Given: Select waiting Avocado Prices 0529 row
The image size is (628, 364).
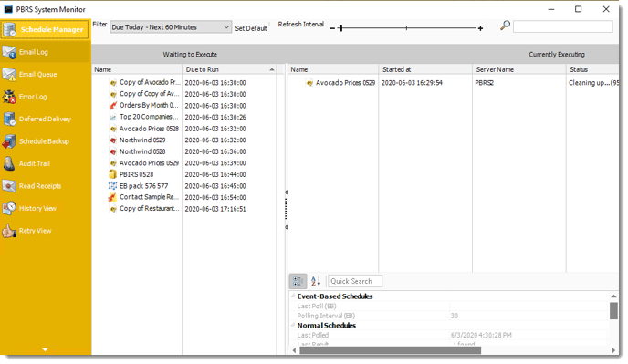Looking at the screenshot, I should point(184,163).
